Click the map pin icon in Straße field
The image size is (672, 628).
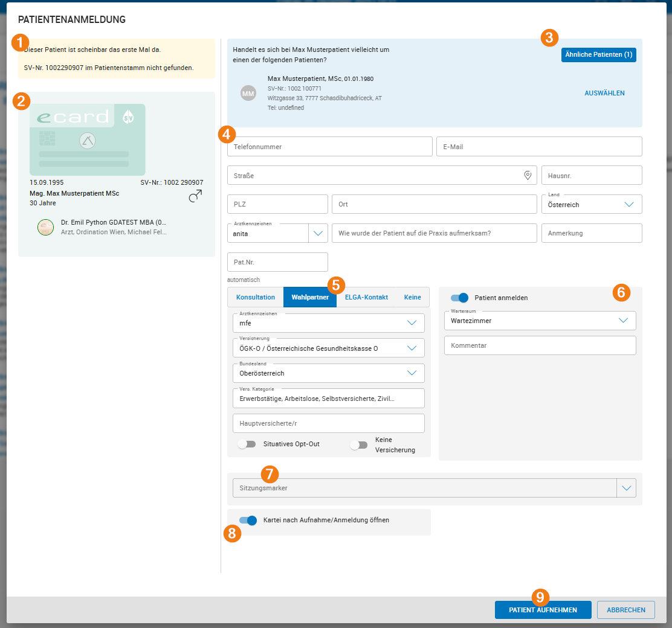click(528, 175)
